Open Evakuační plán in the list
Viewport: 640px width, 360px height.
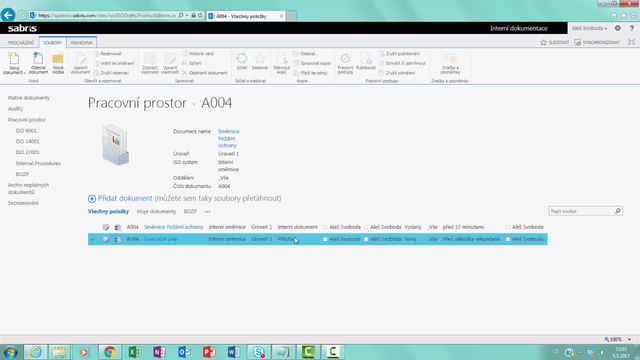pyautogui.click(x=161, y=239)
